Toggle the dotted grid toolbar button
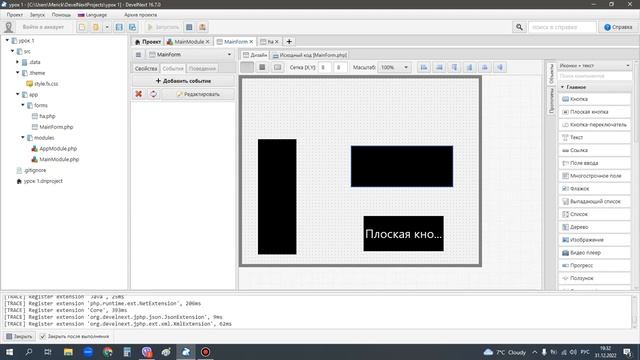Screen dimensions: 640x360 [x=247, y=67]
